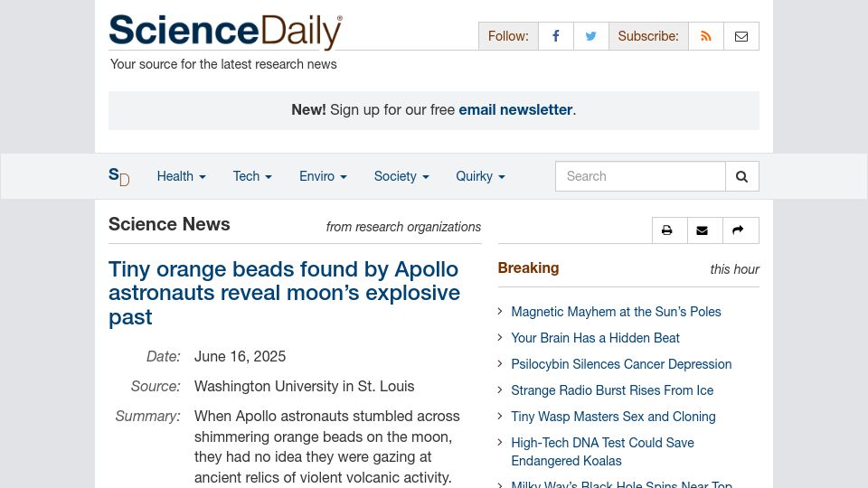Select the date text June 16, 2025
This screenshot has width=868, height=488.
pos(240,356)
